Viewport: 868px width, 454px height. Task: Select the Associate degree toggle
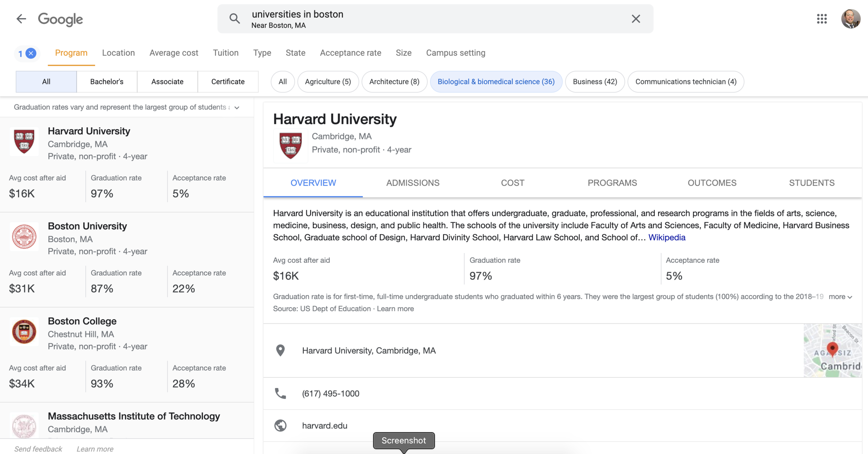(x=167, y=82)
